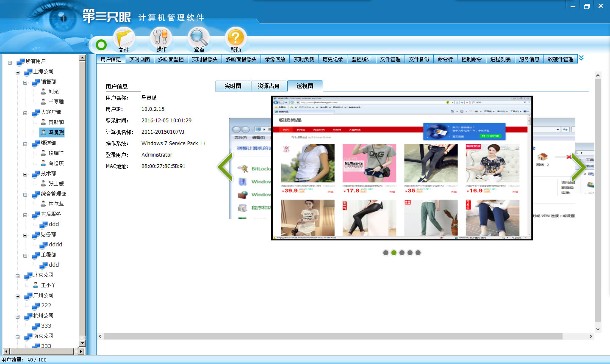Select the ddd computer icon under 工程部
Viewport: 610px width, 364px height.
(43, 265)
